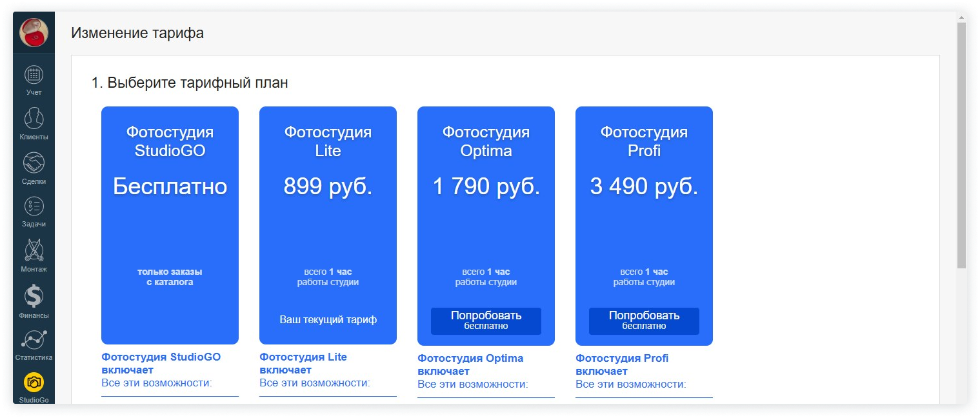
Task: Open the Статистика chart icon
Action: click(x=34, y=339)
